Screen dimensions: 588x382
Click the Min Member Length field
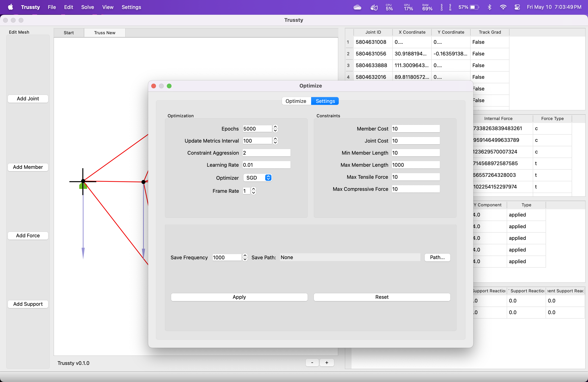416,153
